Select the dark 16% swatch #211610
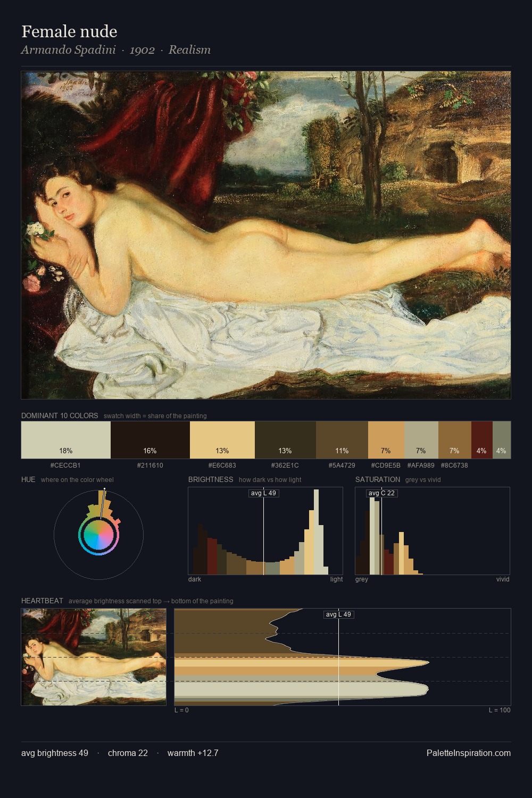Viewport: 532px width, 798px height. 150,440
